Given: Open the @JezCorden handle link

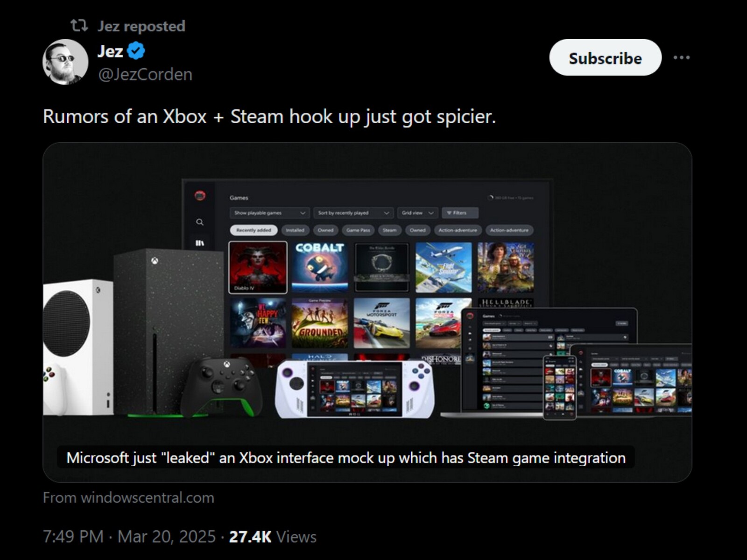Looking at the screenshot, I should [x=145, y=74].
